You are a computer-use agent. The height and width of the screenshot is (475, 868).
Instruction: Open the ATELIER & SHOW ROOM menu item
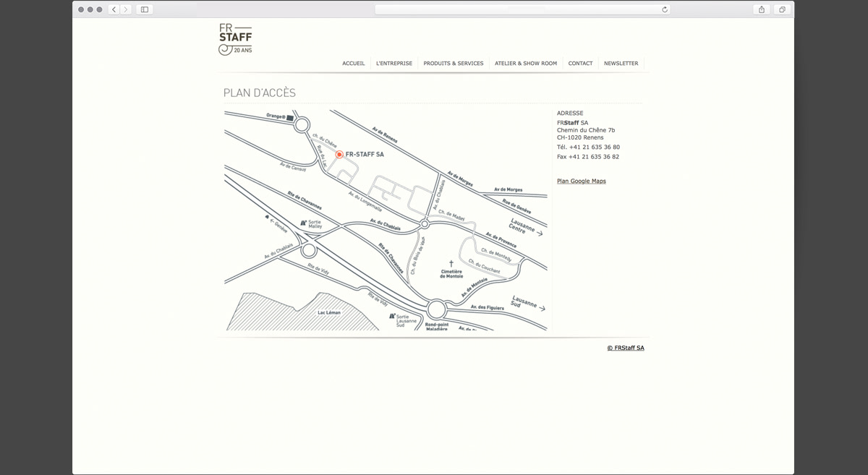(x=526, y=64)
